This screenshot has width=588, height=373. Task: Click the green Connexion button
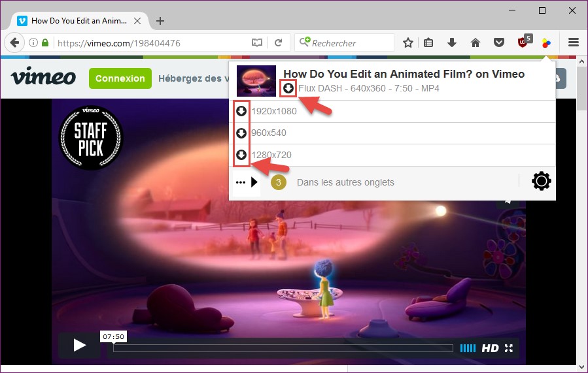click(120, 78)
